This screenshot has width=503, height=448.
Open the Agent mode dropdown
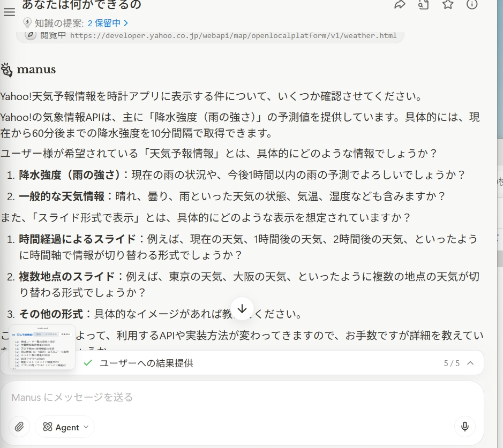pyautogui.click(x=65, y=427)
